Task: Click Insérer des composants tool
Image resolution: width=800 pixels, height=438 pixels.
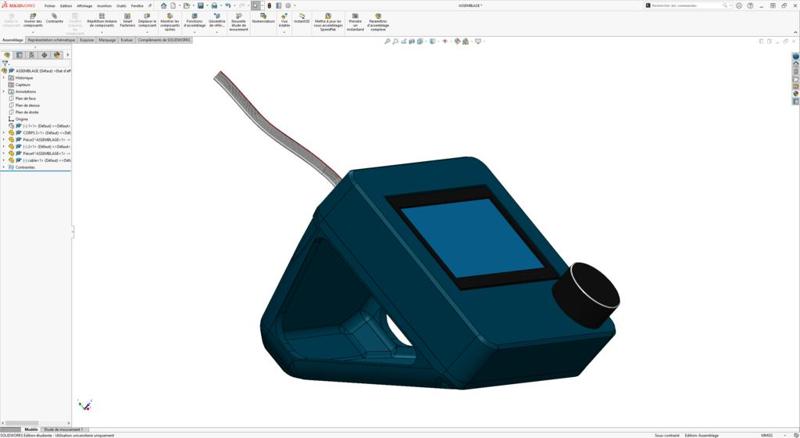Action: point(33,20)
